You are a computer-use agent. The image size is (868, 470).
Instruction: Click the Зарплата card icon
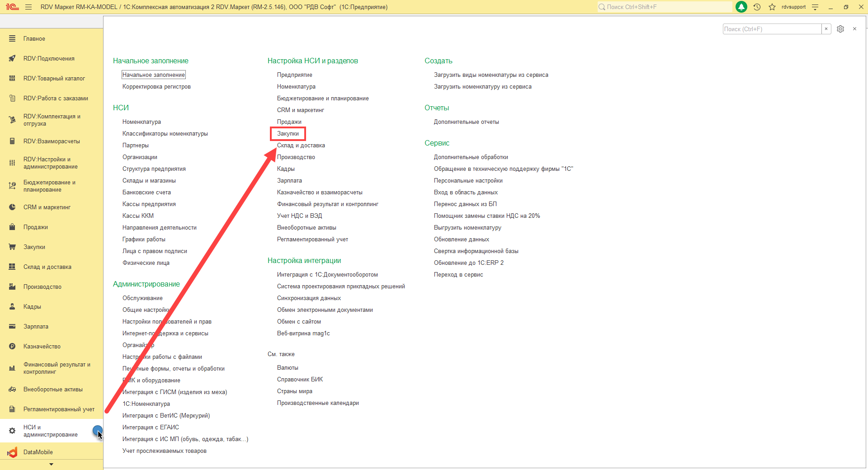[x=12, y=327]
